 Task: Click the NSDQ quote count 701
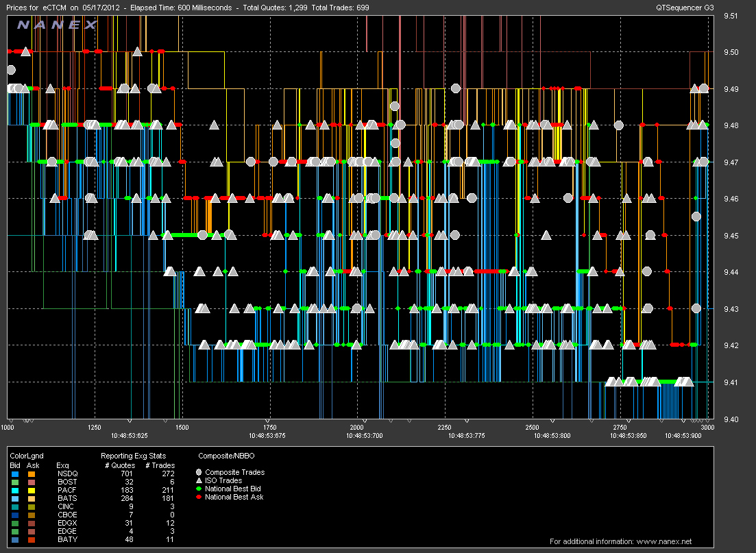pyautogui.click(x=126, y=474)
